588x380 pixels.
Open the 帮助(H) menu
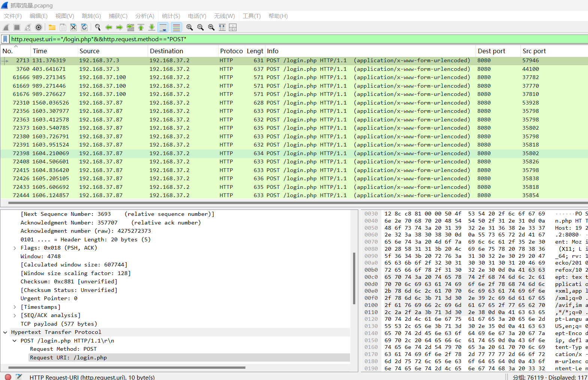(x=278, y=16)
